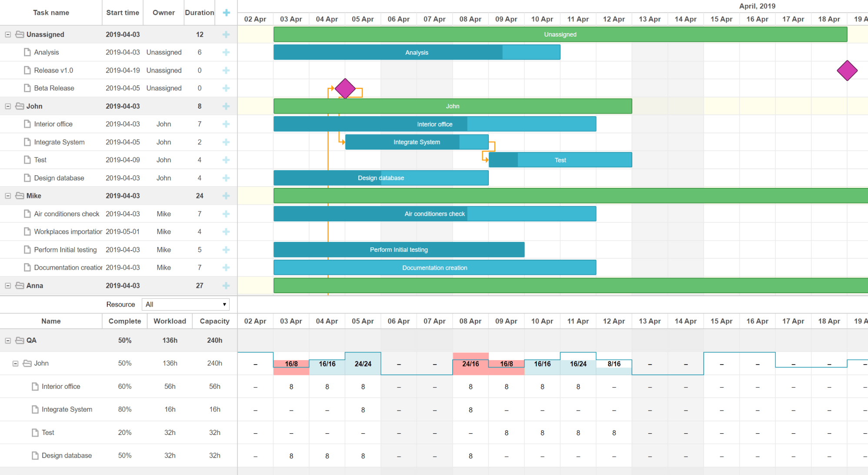
Task: Collapse the John group in the task grid
Action: point(8,106)
